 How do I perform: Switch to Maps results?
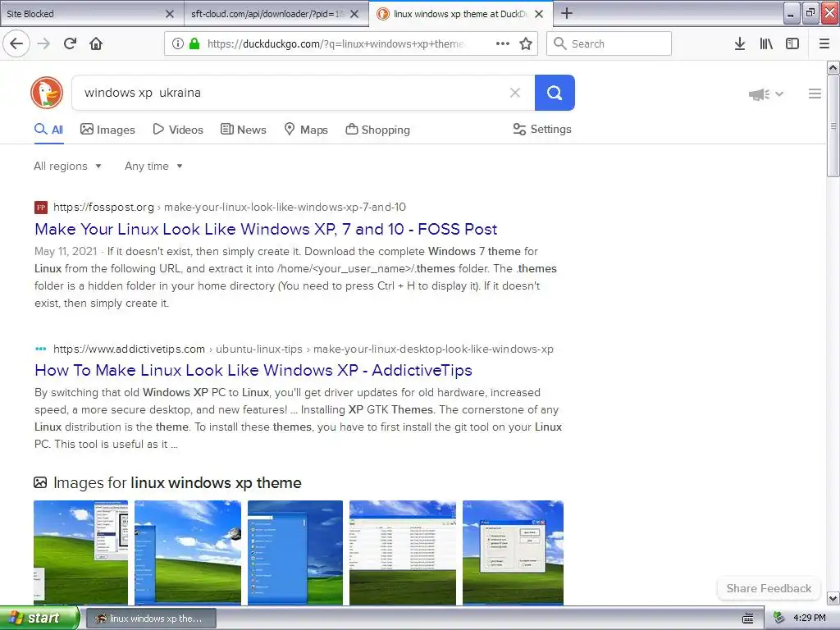(306, 130)
